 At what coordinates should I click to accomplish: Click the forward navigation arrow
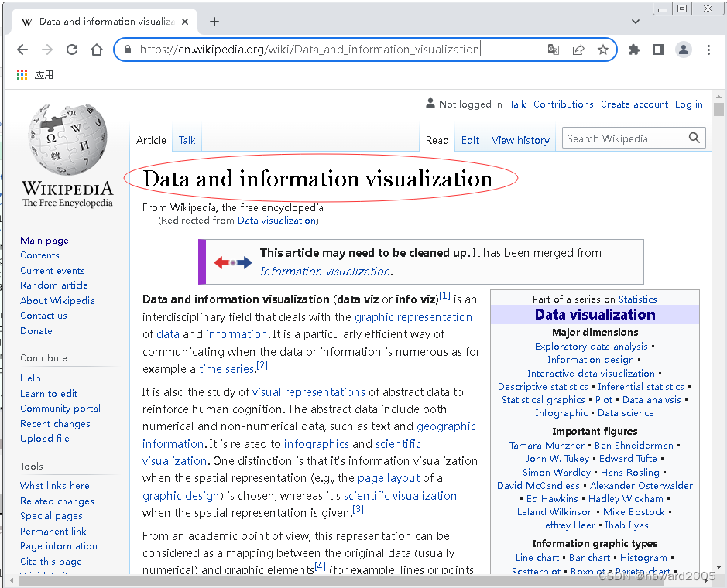point(46,50)
